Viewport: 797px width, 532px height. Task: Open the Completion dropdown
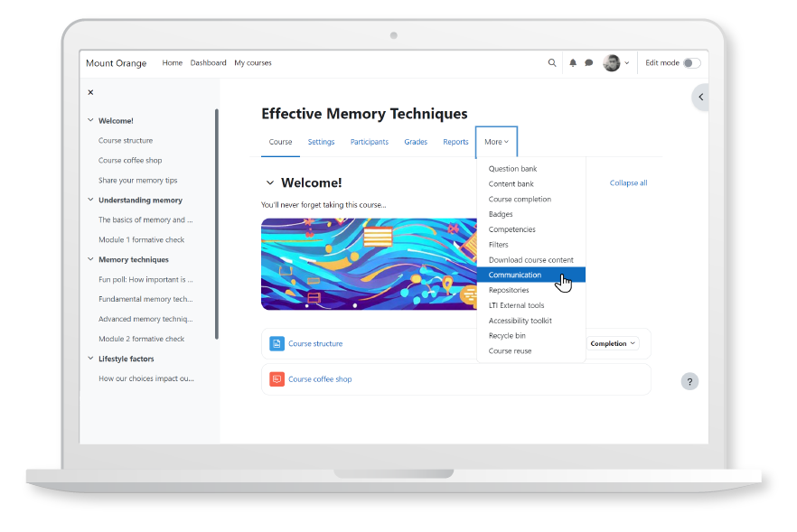pyautogui.click(x=613, y=343)
